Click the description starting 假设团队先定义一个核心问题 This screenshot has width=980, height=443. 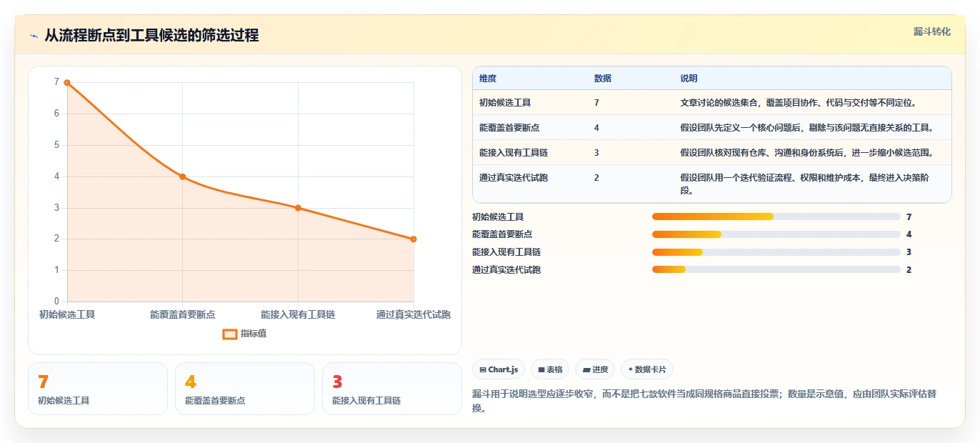(806, 128)
